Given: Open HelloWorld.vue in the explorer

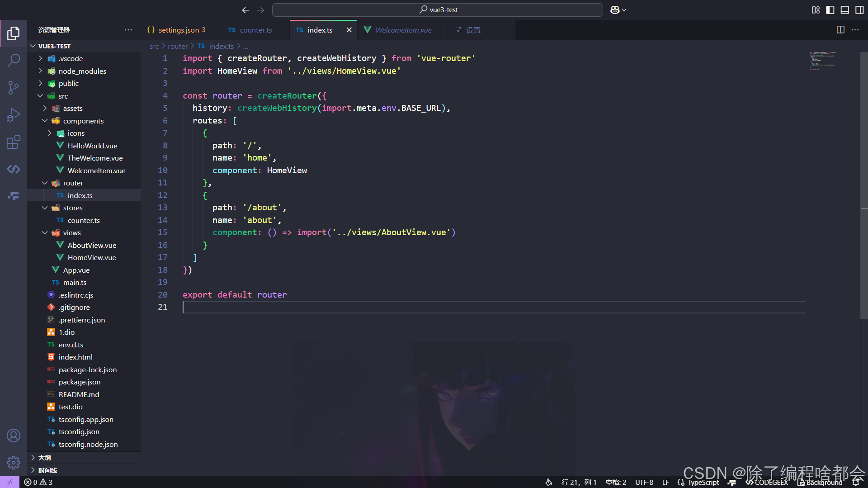Looking at the screenshot, I should click(x=84, y=146).
